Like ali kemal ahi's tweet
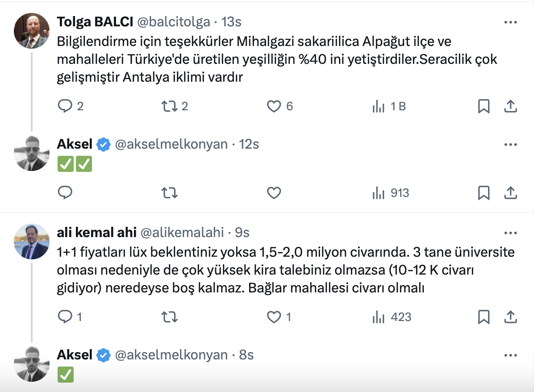 [274, 317]
